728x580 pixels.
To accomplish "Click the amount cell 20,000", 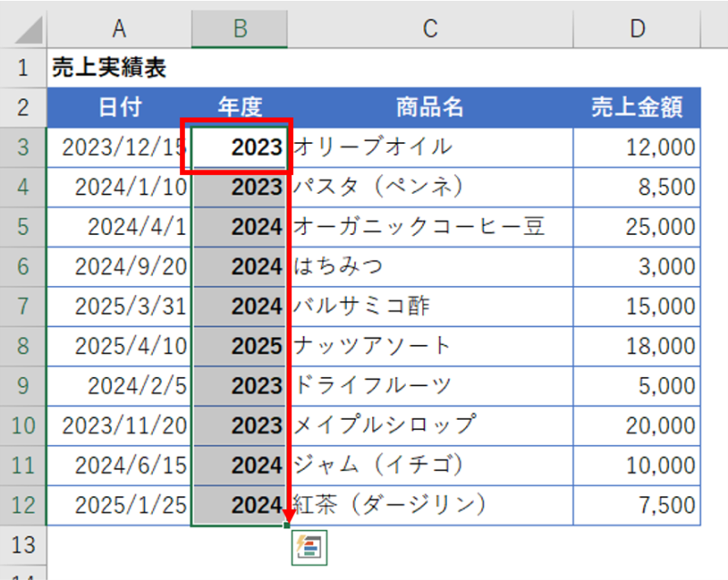I will (637, 426).
